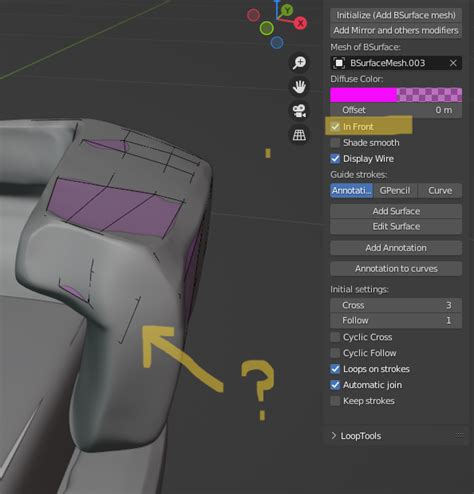This screenshot has height=494, width=474.
Task: Click the red X axis gizmo handle
Action: click(300, 23)
